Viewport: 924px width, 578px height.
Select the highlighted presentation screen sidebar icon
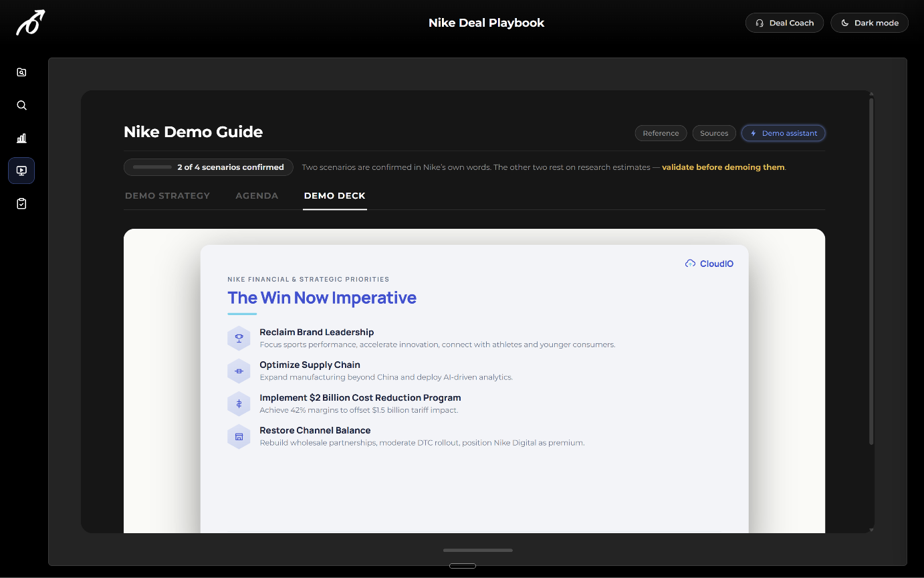pos(21,171)
